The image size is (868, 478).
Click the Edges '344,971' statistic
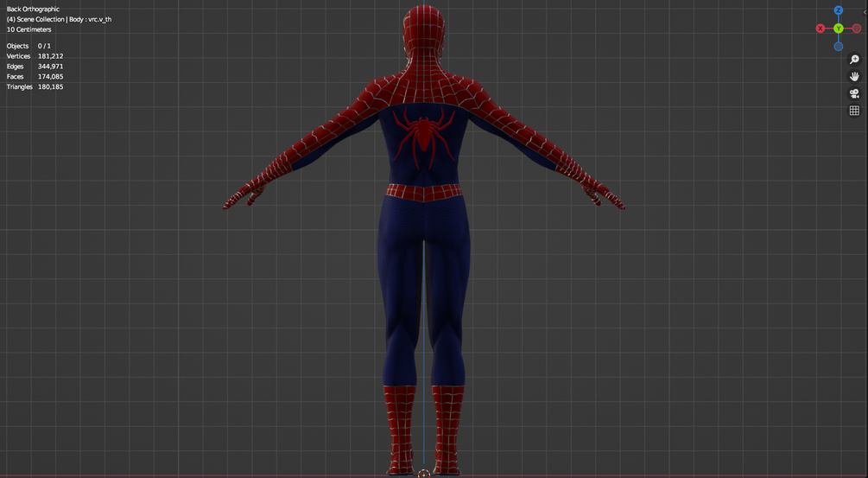click(x=50, y=67)
